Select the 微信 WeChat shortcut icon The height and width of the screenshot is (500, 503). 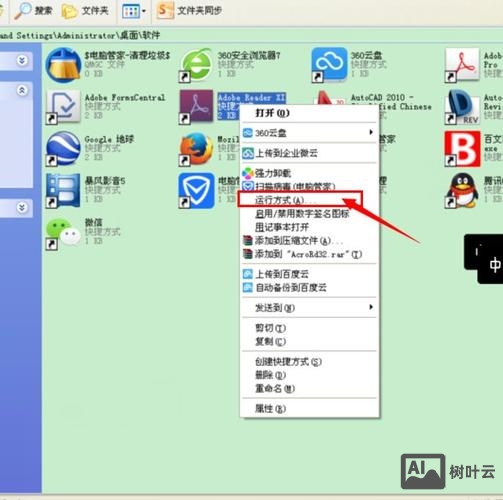pyautogui.click(x=63, y=233)
